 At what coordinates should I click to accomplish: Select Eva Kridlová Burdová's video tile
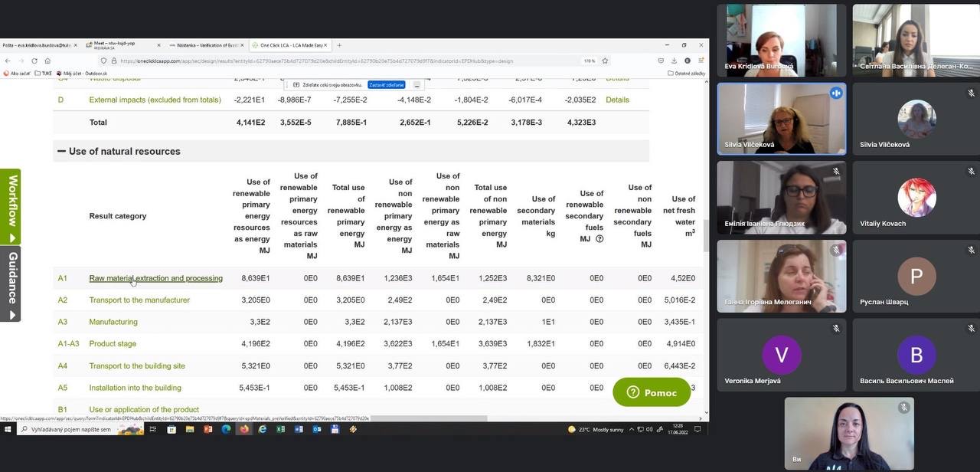[782, 40]
